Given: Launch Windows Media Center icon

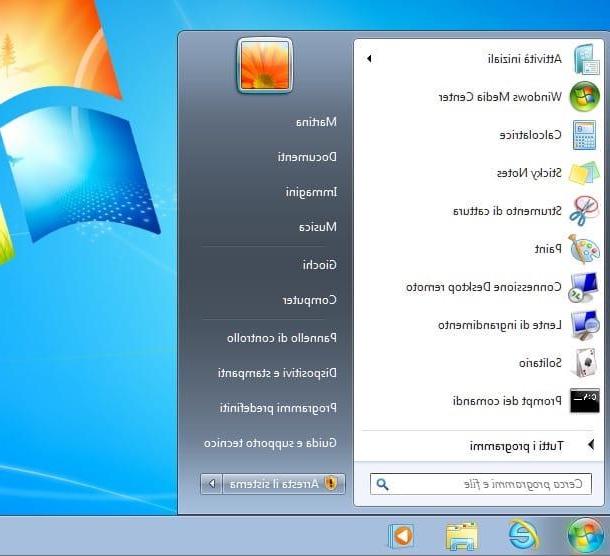Looking at the screenshot, I should [x=584, y=96].
